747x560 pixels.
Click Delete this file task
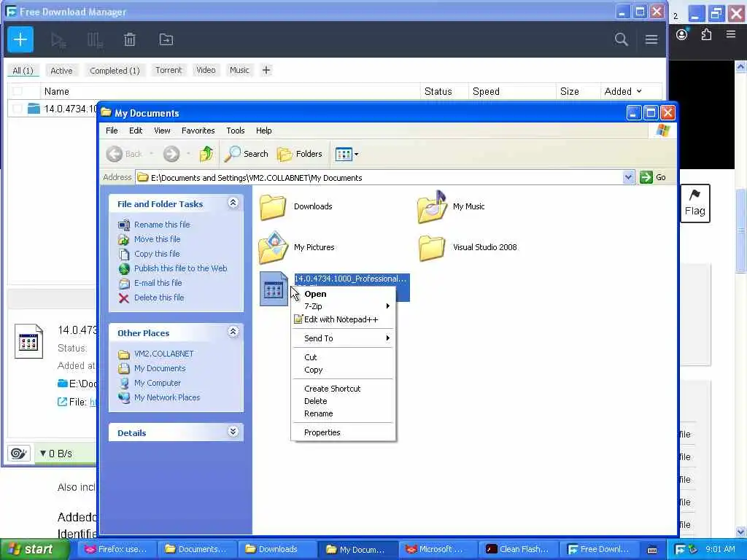coord(158,297)
